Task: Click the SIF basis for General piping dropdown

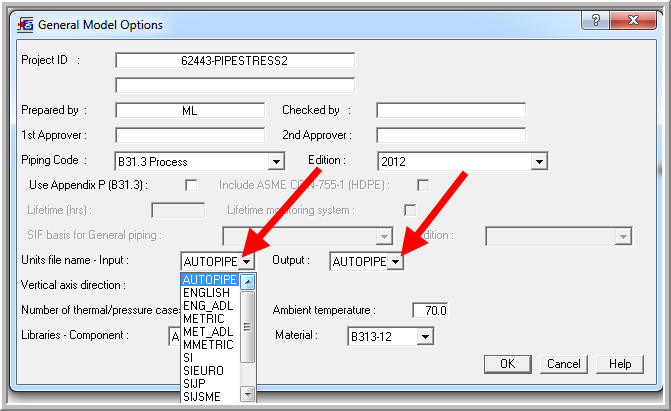Action: [308, 236]
